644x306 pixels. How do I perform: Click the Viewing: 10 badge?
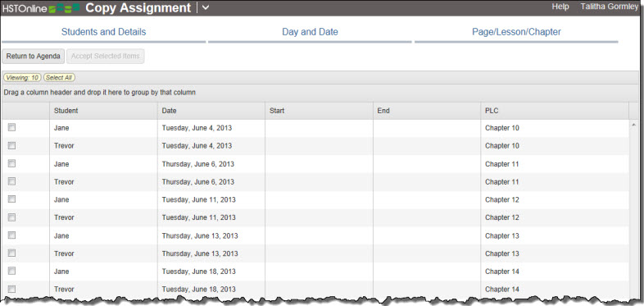(22, 77)
